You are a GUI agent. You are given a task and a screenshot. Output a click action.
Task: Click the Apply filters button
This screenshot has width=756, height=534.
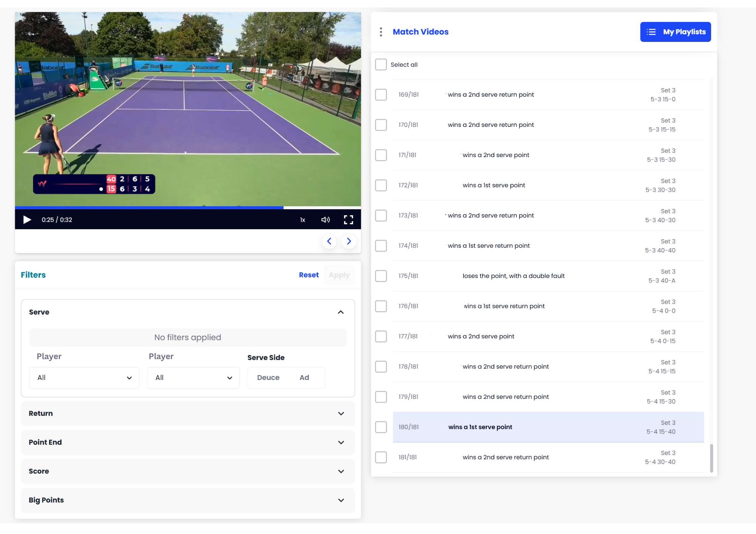pyautogui.click(x=339, y=275)
